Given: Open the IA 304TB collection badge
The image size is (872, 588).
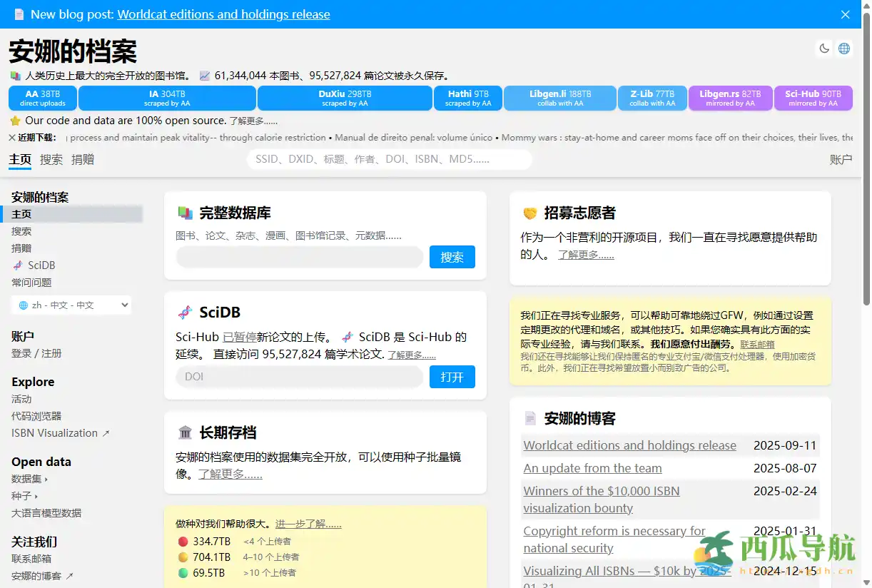Looking at the screenshot, I should point(168,98).
